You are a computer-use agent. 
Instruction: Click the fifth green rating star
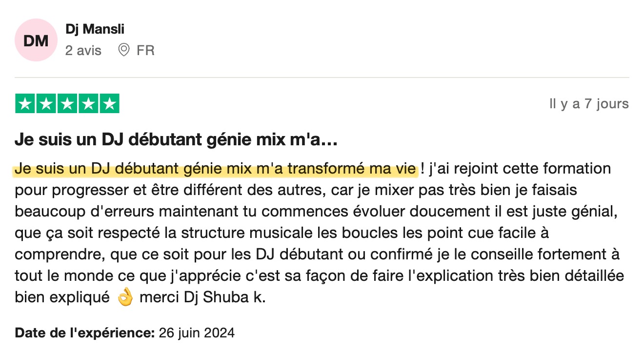[109, 104]
